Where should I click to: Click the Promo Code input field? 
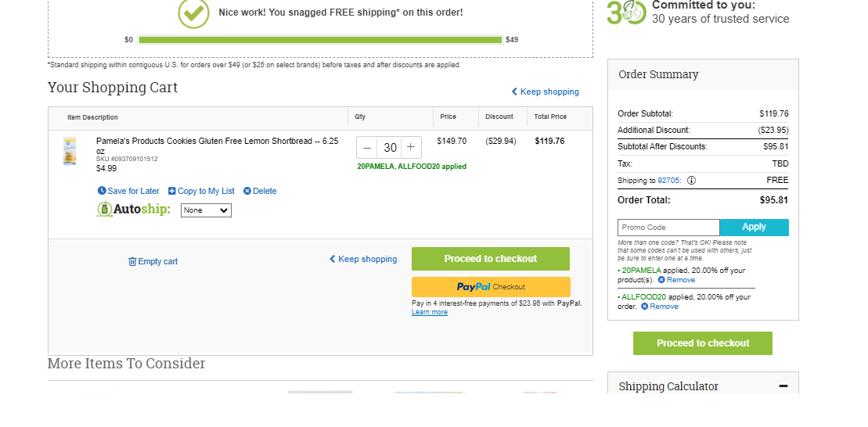(668, 228)
